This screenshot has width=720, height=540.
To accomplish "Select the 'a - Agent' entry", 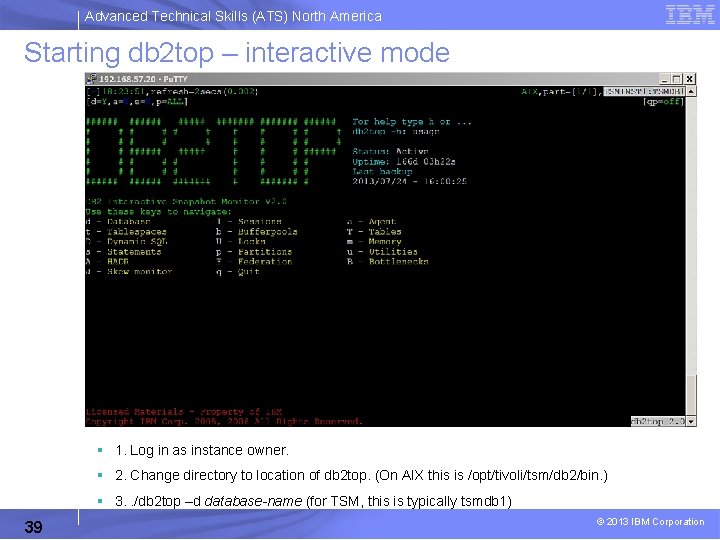I will coord(371,222).
